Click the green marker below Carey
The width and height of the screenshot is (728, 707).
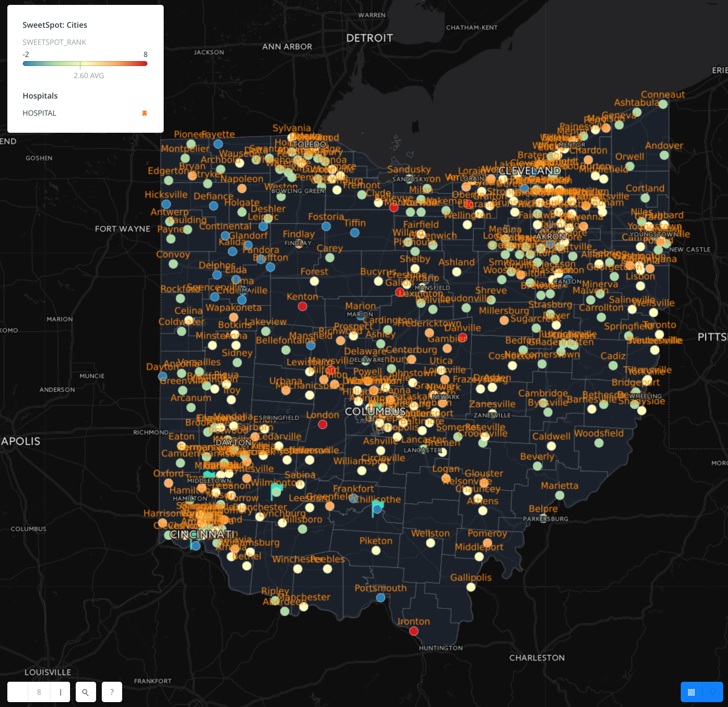[x=330, y=258]
